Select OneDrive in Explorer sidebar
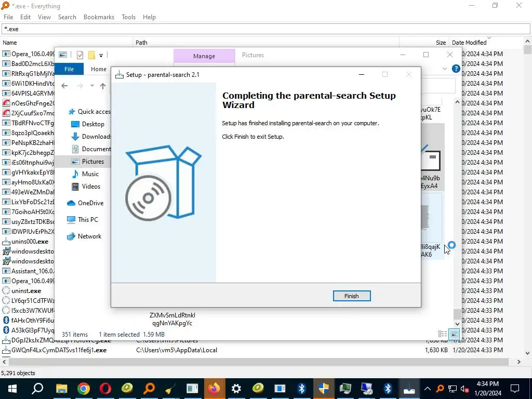This screenshot has height=399, width=532. point(85,203)
